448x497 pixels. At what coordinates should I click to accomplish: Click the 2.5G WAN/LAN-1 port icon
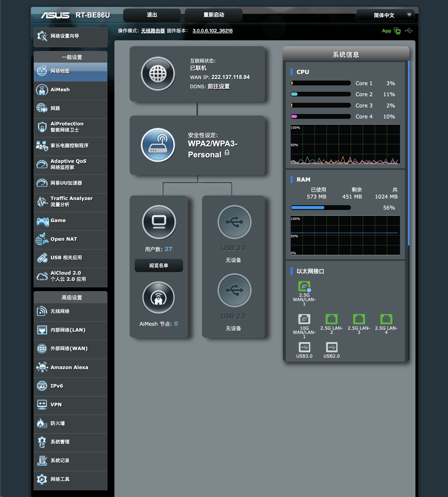click(304, 286)
